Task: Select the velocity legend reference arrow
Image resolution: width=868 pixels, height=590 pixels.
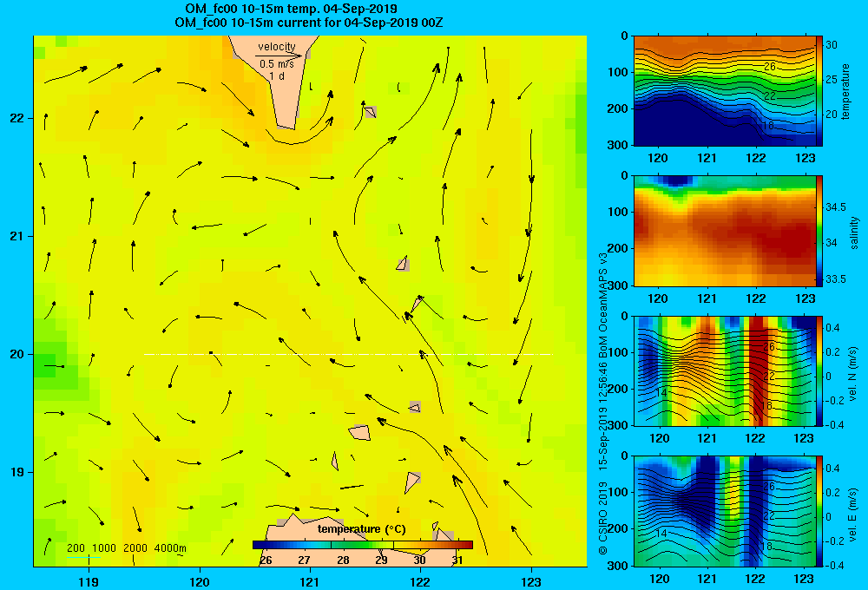Action: [x=279, y=56]
